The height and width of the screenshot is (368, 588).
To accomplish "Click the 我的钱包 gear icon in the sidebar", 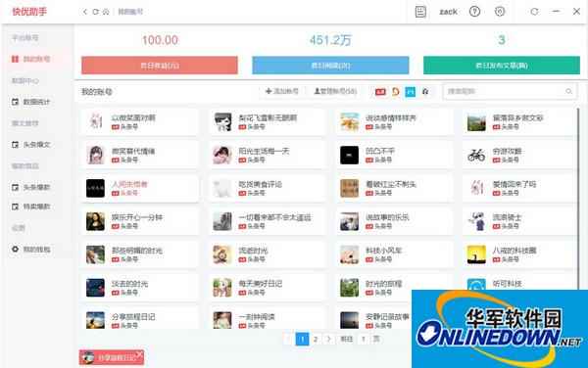I will (x=15, y=249).
